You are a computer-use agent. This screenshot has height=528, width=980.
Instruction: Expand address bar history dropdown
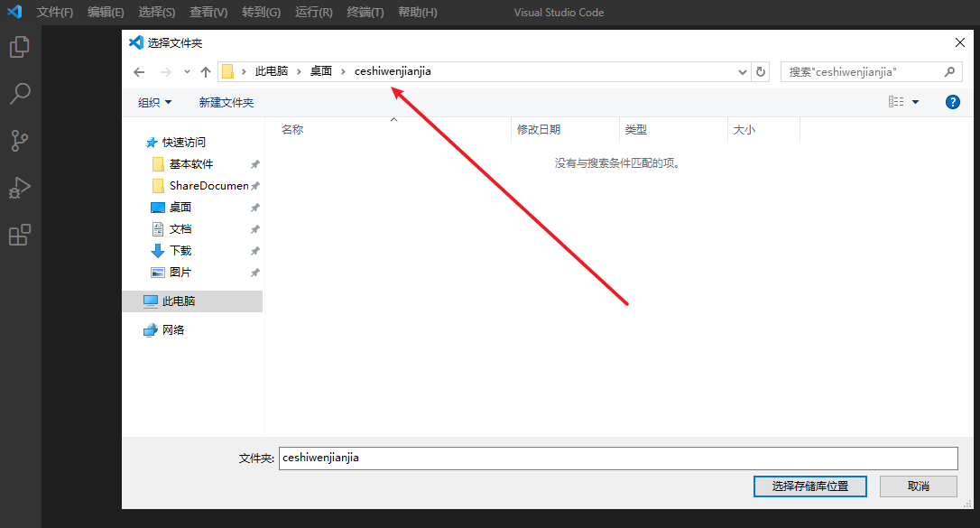(x=743, y=72)
